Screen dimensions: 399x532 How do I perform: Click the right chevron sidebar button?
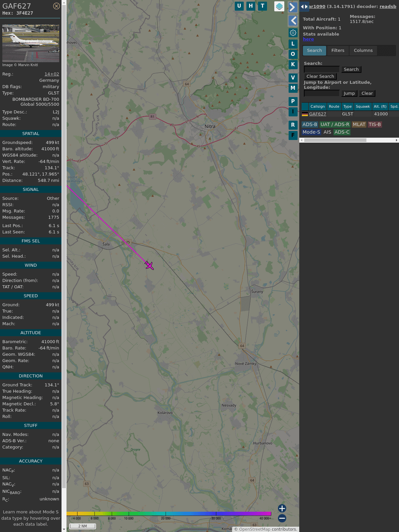click(293, 7)
